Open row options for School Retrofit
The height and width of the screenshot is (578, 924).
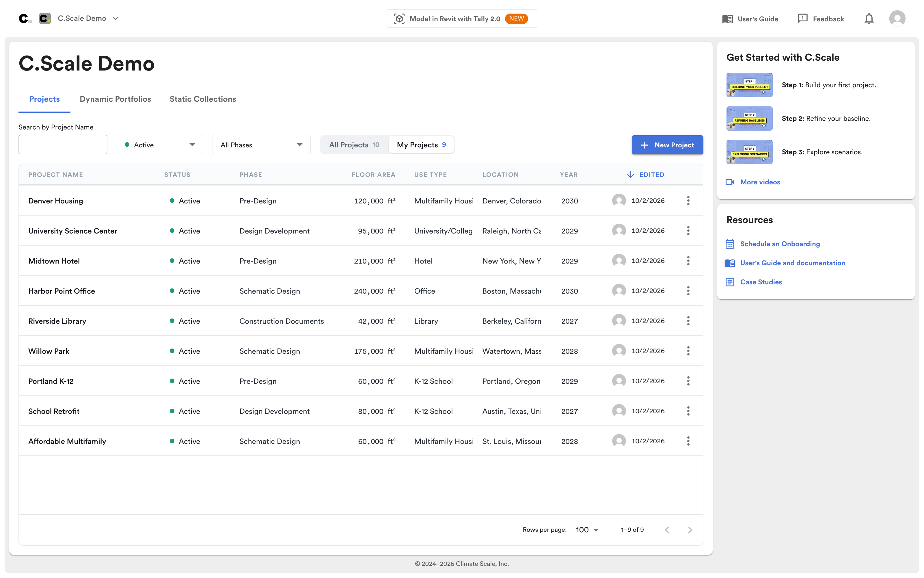coord(688,411)
